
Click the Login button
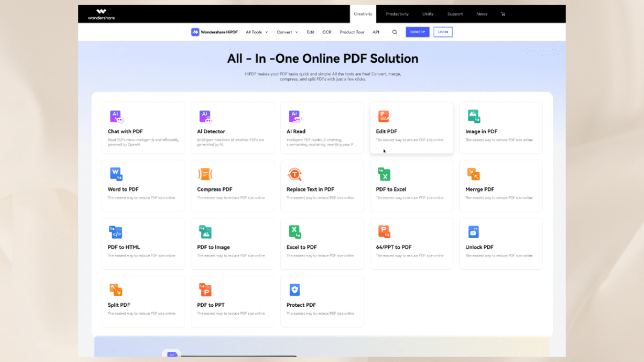(x=443, y=32)
